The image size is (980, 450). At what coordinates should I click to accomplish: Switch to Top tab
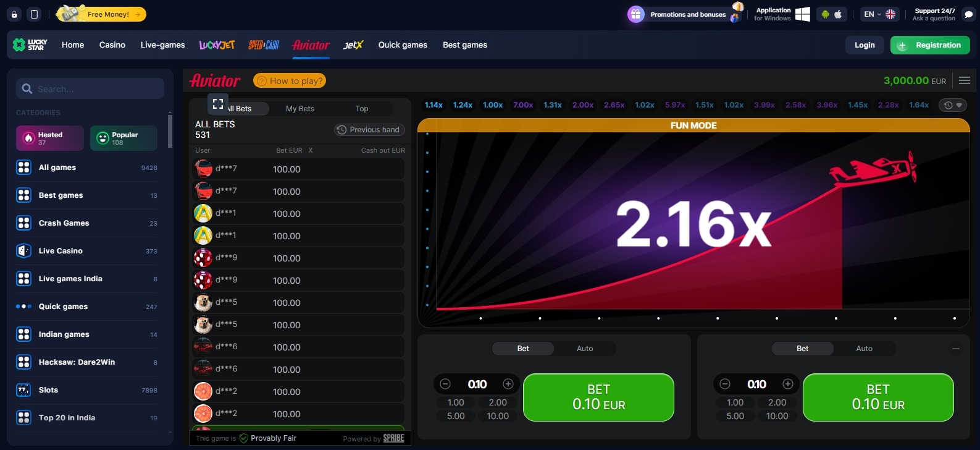[362, 109]
